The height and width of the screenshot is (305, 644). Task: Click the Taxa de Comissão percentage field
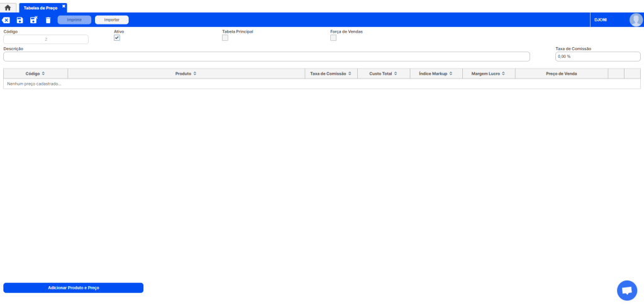(597, 57)
